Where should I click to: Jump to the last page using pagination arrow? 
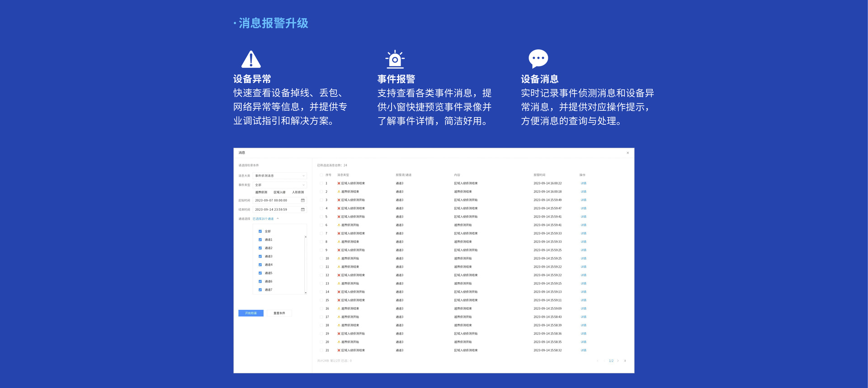point(625,361)
